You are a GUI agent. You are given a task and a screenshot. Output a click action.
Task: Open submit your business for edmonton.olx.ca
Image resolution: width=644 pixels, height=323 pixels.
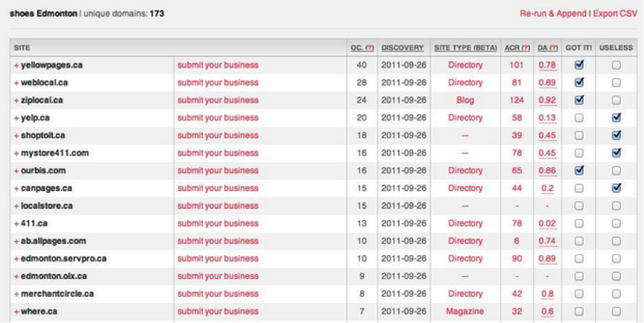tap(218, 276)
